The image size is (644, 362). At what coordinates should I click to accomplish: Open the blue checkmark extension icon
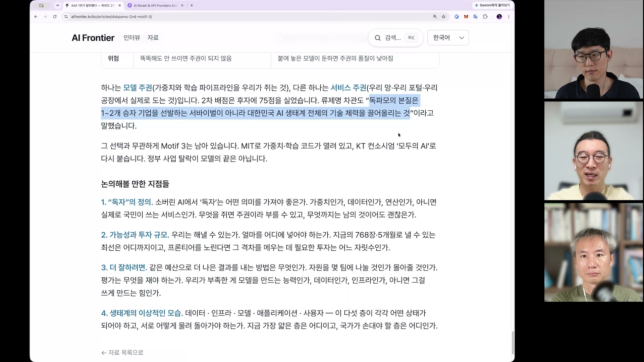click(x=457, y=16)
